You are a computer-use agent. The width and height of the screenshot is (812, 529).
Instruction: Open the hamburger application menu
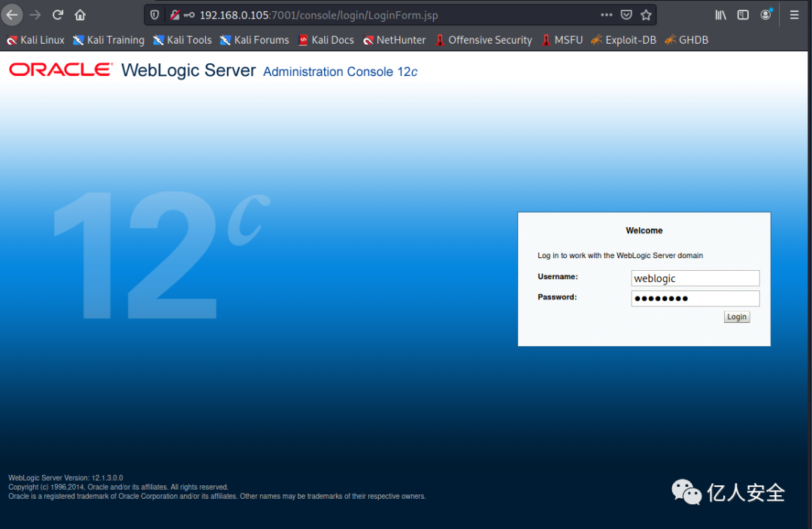point(794,15)
